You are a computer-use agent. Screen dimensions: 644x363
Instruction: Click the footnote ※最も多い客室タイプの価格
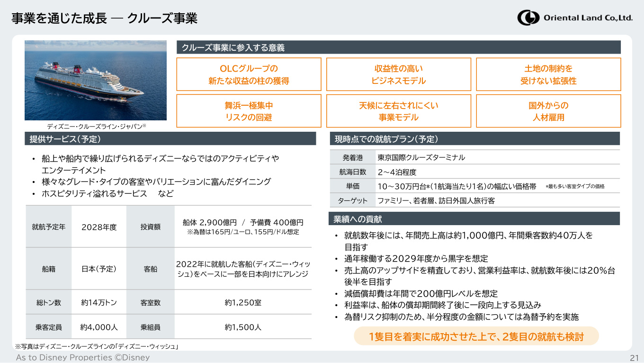(x=575, y=187)
